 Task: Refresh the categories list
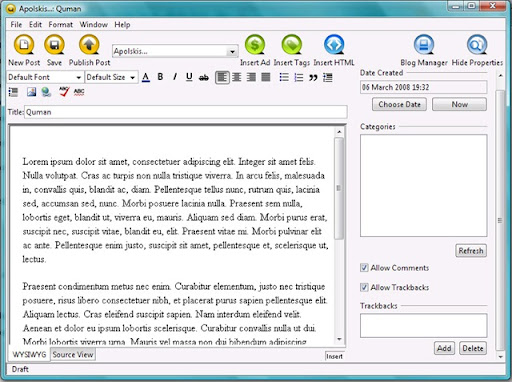pyautogui.click(x=471, y=251)
